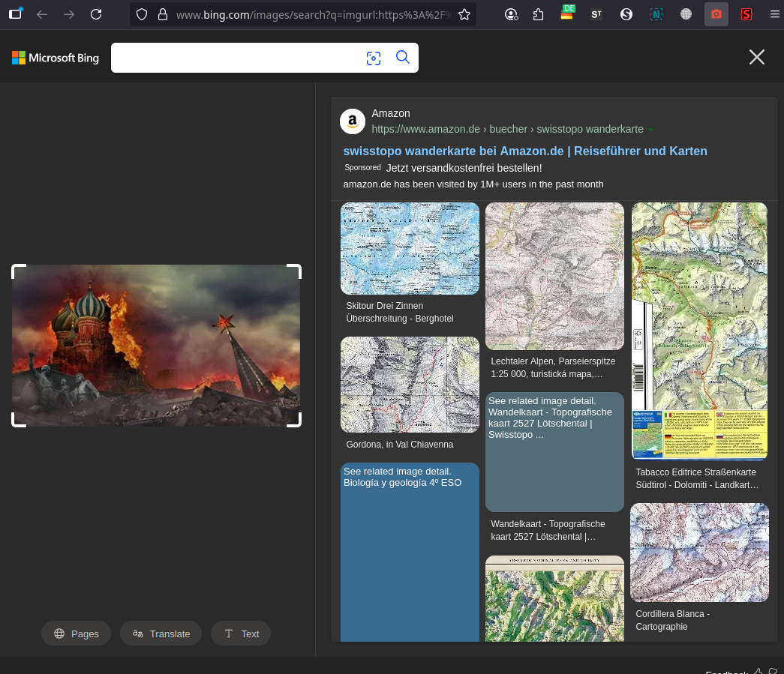
Task: Click the browser account profile icon
Action: tap(511, 14)
